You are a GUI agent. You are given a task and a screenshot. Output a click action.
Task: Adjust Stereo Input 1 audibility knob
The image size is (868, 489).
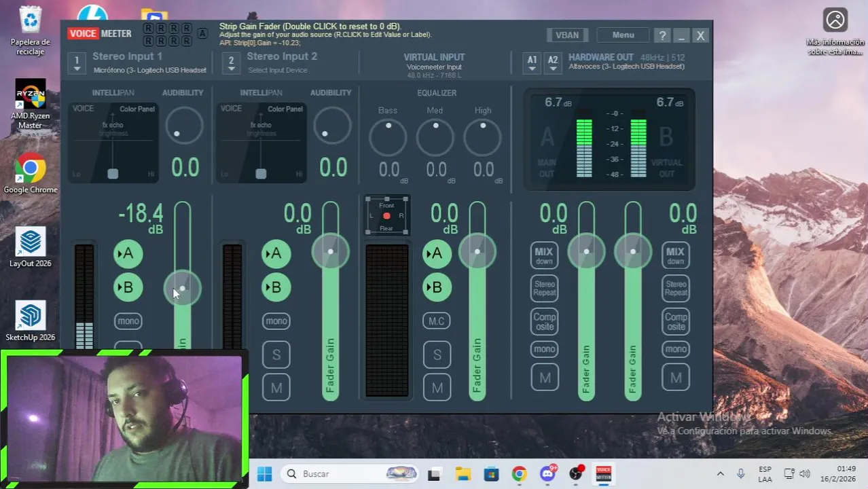point(183,126)
